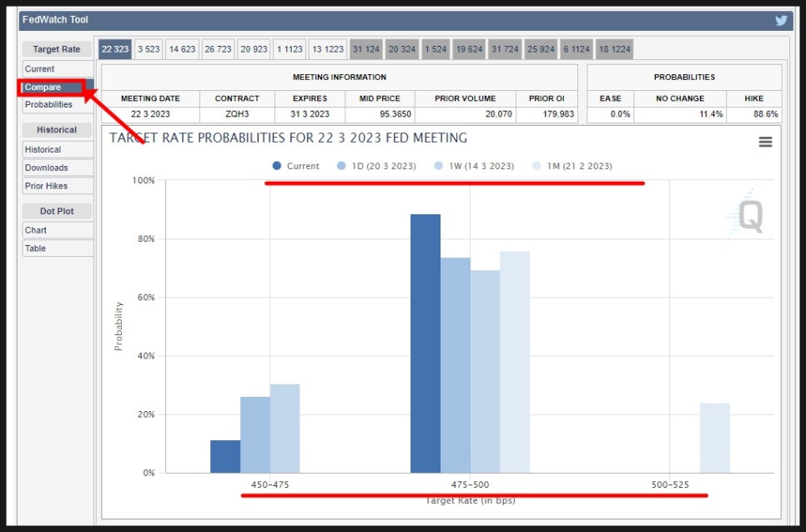Open the chart hamburger menu icon
The width and height of the screenshot is (806, 532).
(x=765, y=142)
